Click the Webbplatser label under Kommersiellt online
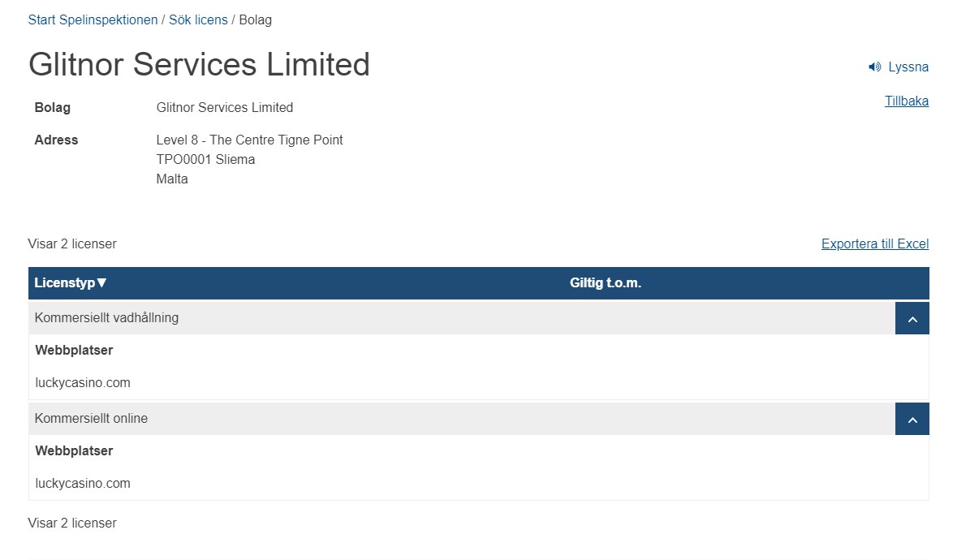Viewport: 953px width, 560px height. click(74, 451)
